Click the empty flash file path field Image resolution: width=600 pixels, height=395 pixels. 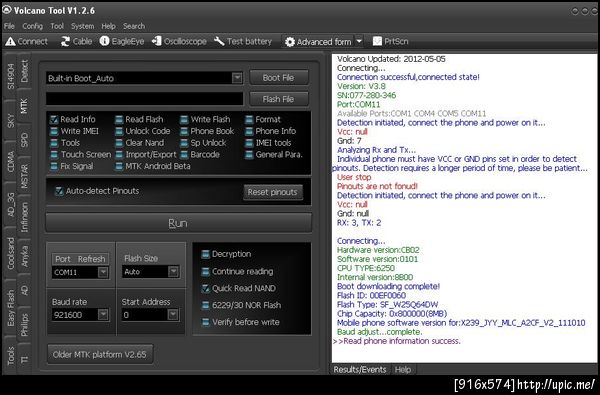click(145, 99)
